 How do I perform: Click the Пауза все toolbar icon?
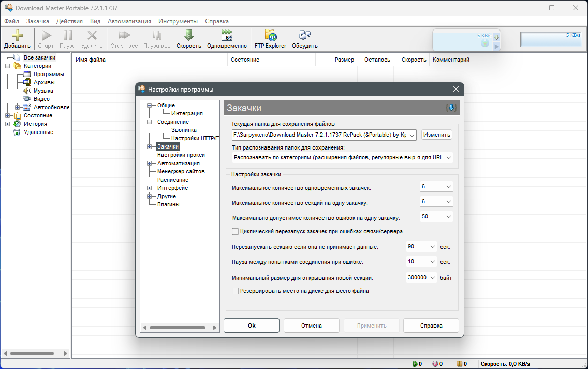tap(157, 35)
